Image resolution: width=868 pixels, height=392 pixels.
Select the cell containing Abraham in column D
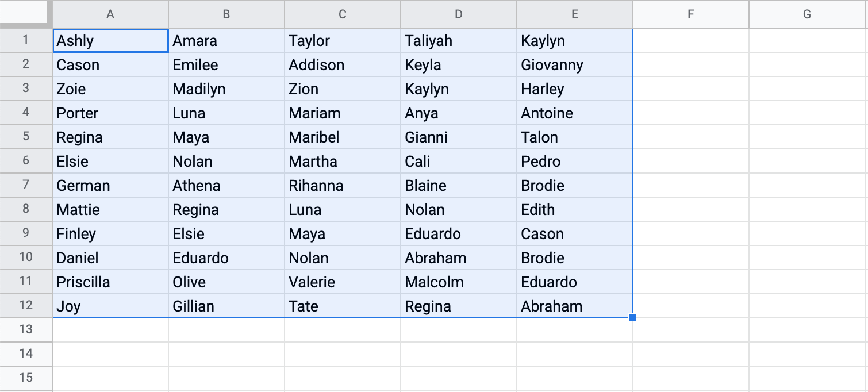458,258
